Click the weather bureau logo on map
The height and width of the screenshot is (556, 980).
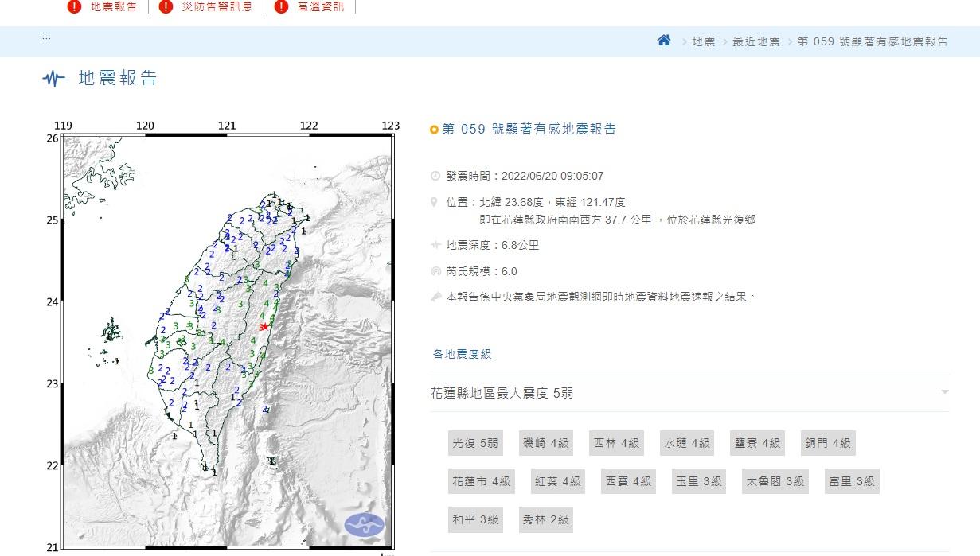pos(365,524)
